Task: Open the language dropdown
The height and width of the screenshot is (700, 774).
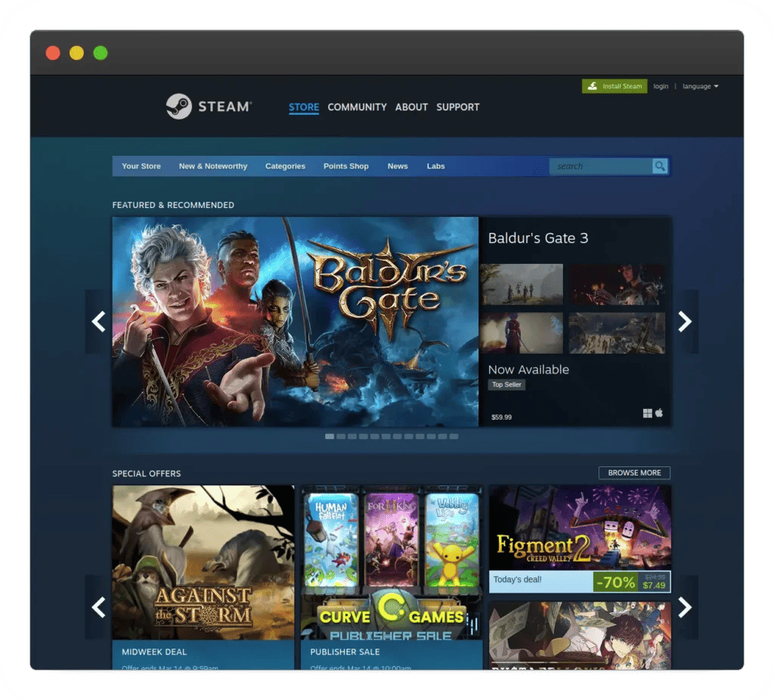Action: click(700, 86)
